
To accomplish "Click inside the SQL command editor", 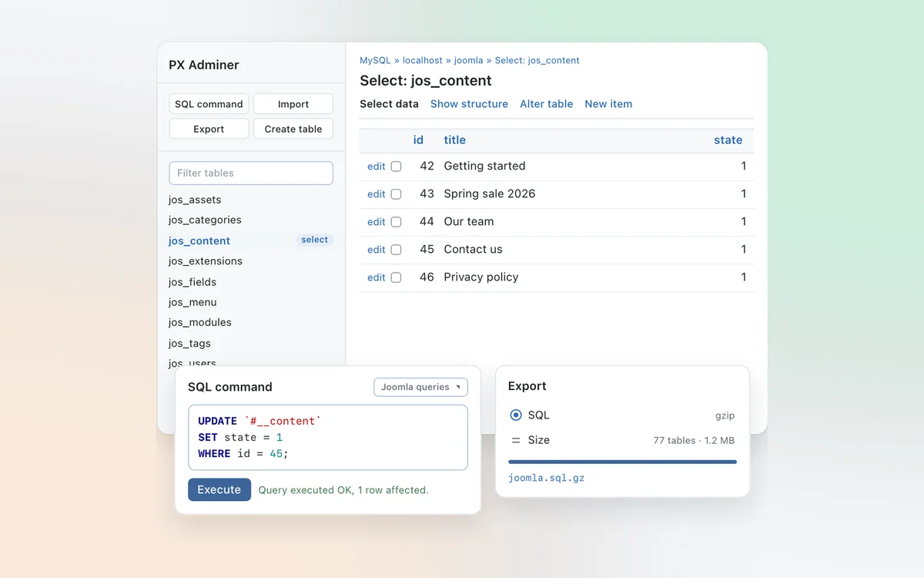I will click(x=328, y=437).
